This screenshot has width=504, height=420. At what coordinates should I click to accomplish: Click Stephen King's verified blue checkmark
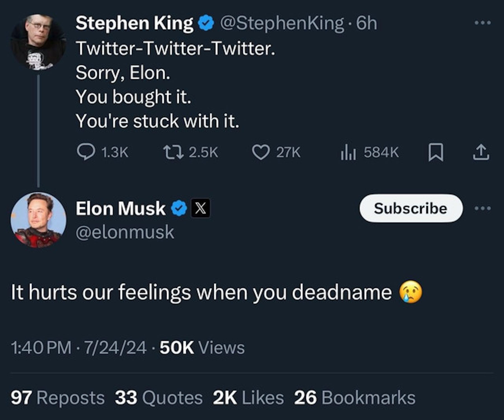point(206,23)
